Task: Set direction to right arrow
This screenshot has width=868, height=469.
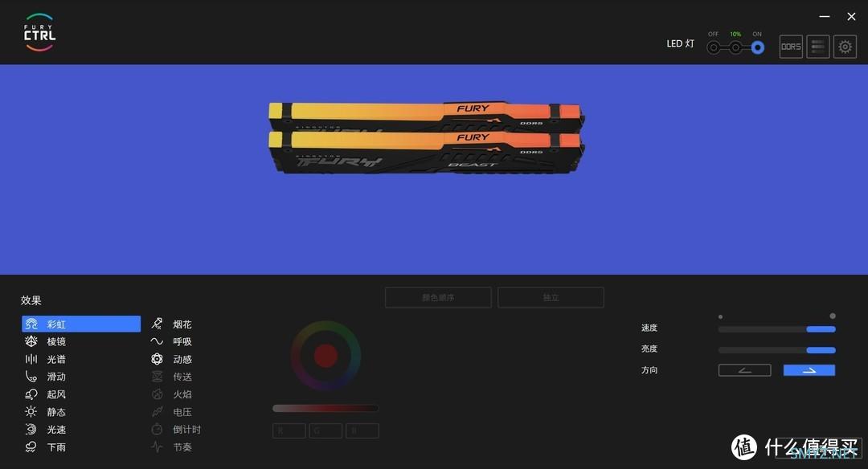Action: pos(809,370)
